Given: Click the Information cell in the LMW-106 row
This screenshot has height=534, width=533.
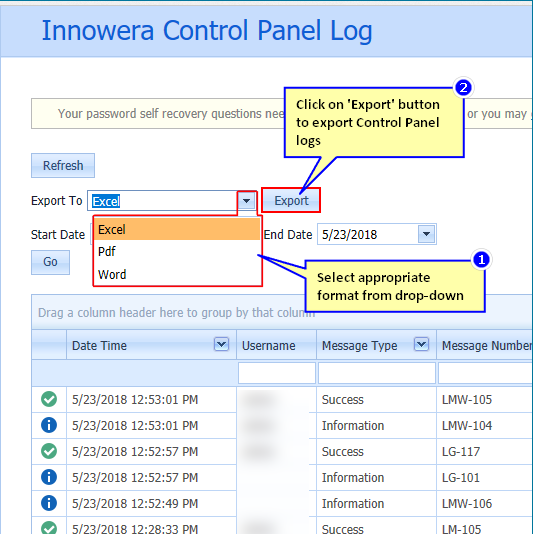Looking at the screenshot, I should [x=376, y=503].
